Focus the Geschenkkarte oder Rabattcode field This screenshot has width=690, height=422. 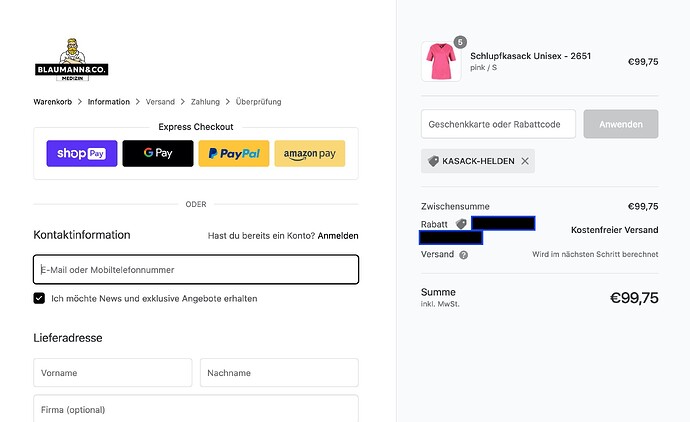click(x=498, y=124)
